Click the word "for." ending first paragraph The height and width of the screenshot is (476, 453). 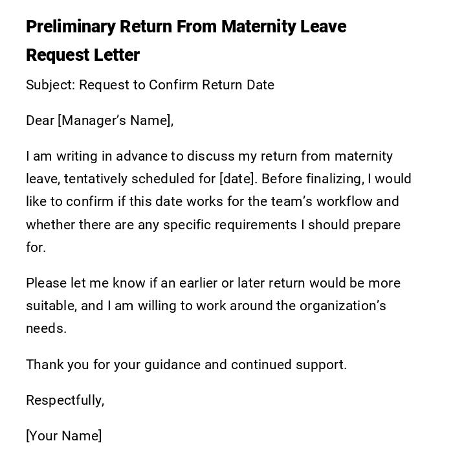click(x=36, y=247)
